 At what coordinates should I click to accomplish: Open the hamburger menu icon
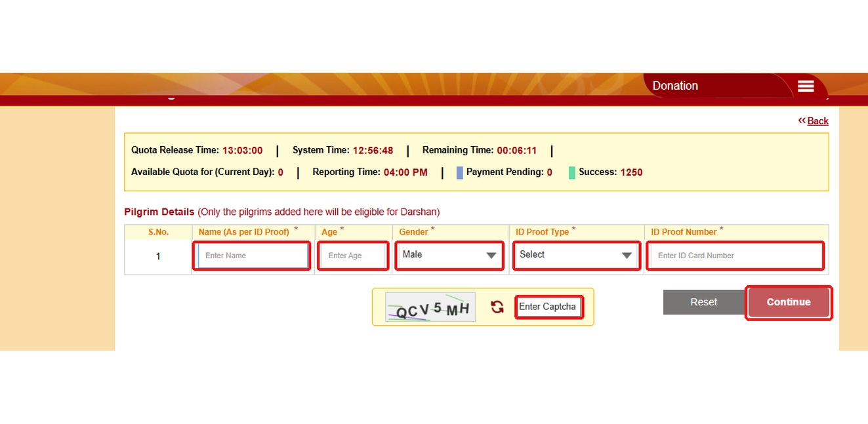pos(806,87)
